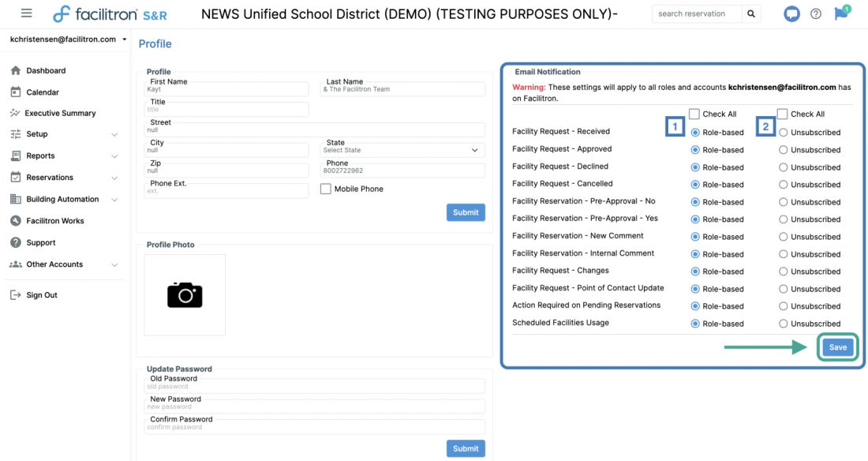Click the Support question icon
The image size is (868, 461).
point(16,242)
